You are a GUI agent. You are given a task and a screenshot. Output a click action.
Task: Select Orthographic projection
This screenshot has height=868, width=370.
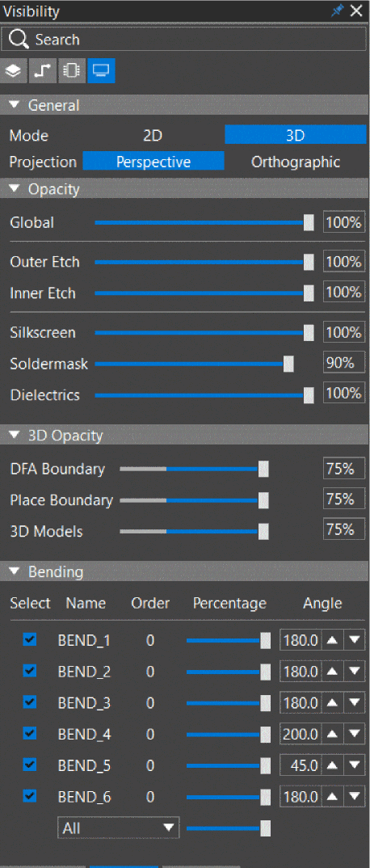296,162
